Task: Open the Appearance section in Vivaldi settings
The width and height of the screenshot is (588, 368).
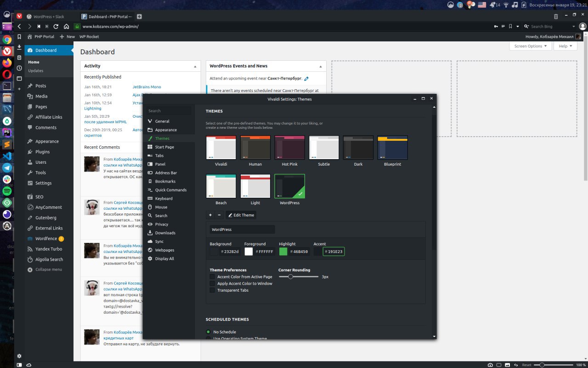Action: [x=166, y=130]
